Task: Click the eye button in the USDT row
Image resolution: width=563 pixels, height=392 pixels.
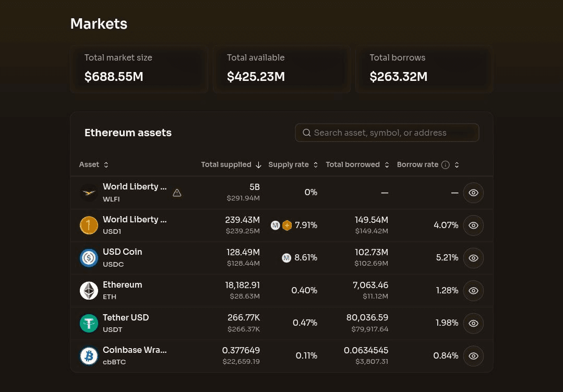Action: [x=473, y=323]
